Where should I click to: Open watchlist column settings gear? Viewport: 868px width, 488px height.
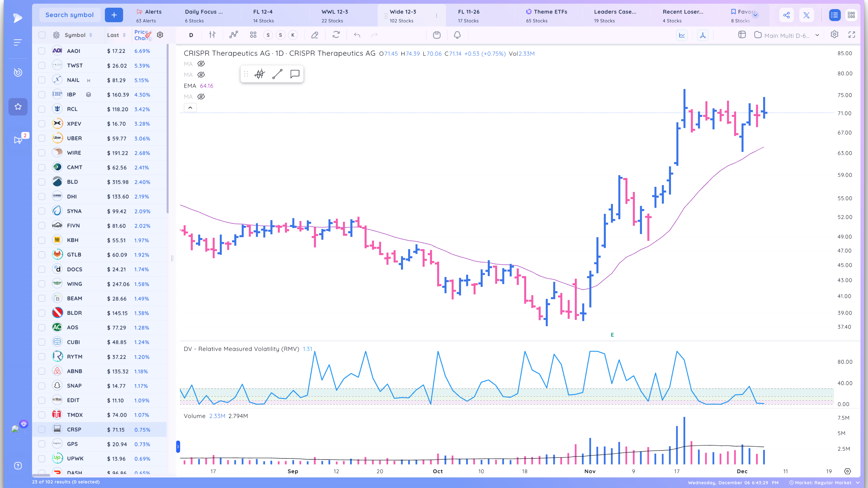coord(160,35)
